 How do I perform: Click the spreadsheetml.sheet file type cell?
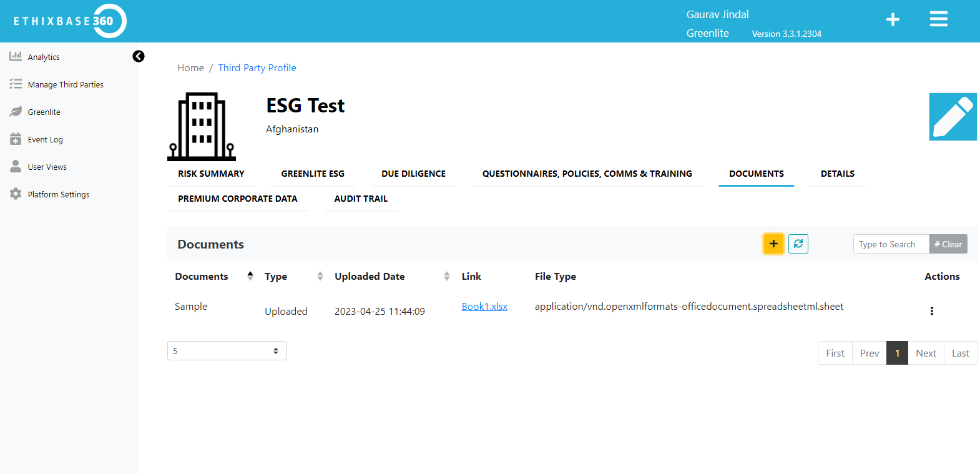click(689, 306)
